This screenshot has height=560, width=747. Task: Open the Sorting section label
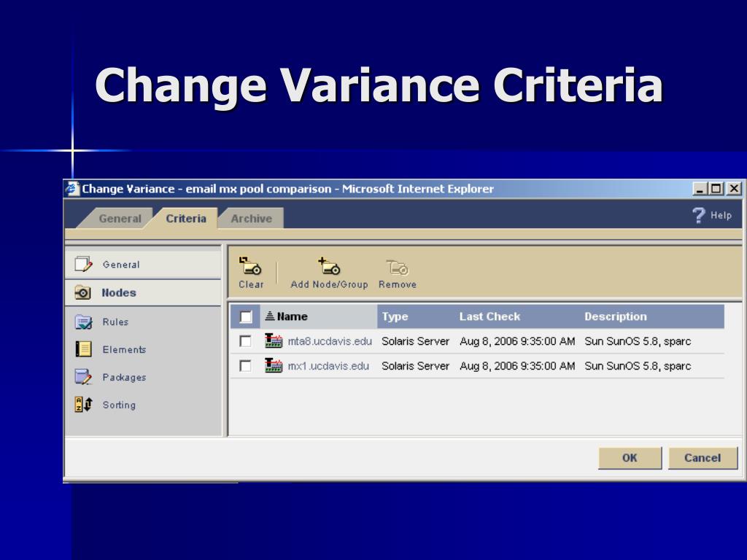point(119,405)
